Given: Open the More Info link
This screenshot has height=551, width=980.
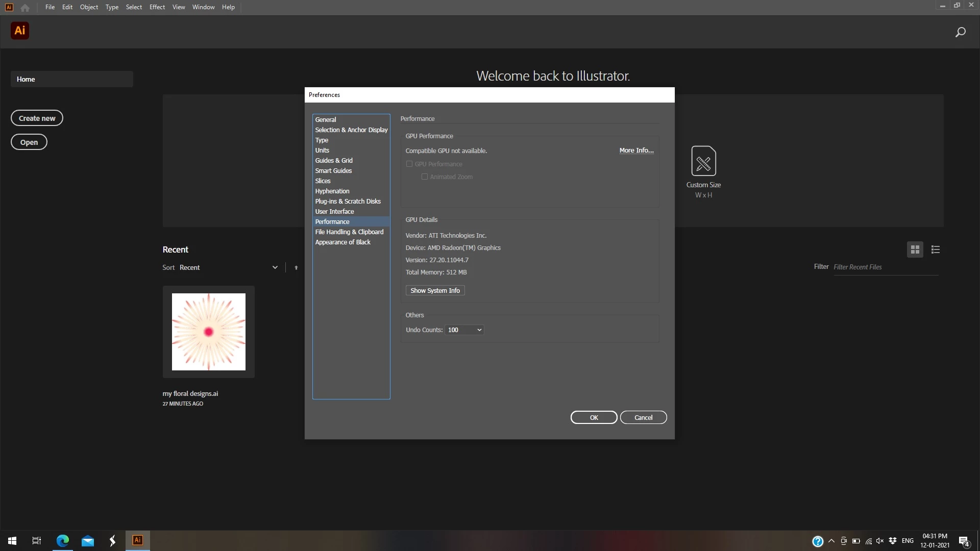Looking at the screenshot, I should (636, 150).
